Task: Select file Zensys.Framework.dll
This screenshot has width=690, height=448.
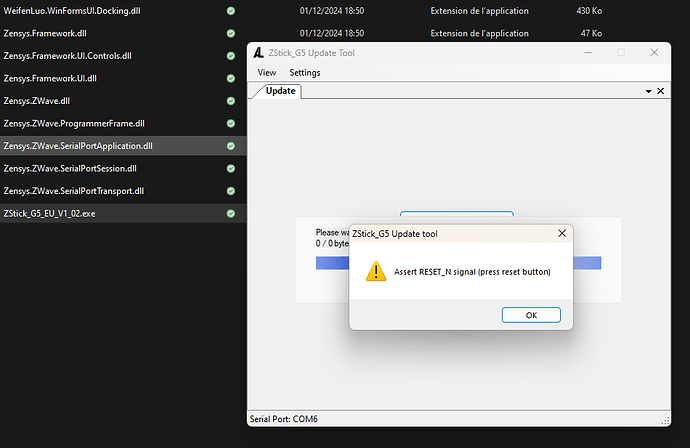Action: point(45,33)
